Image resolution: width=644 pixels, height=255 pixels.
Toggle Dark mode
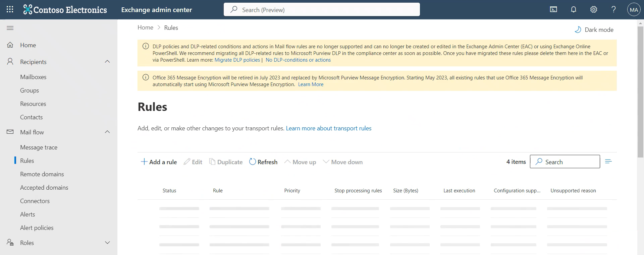(594, 30)
